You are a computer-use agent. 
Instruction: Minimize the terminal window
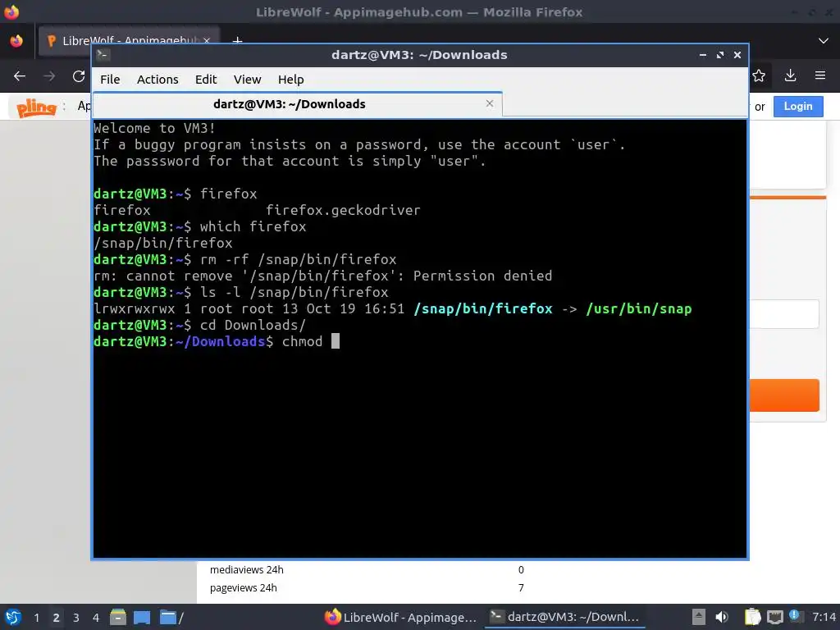click(702, 55)
